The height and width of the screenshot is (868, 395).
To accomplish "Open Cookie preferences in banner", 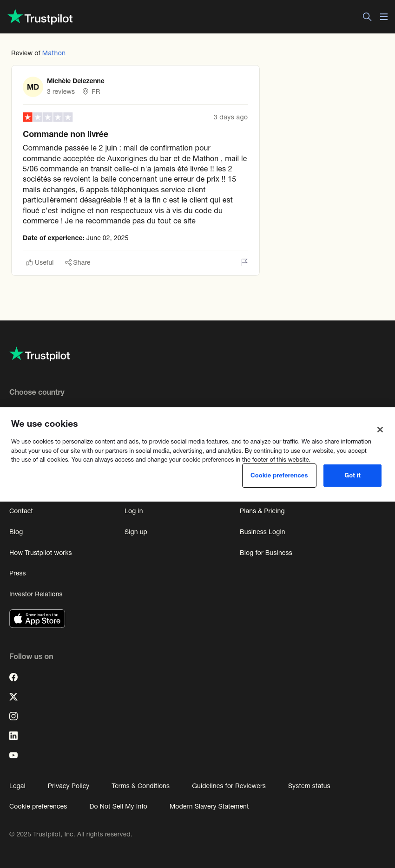I will (279, 476).
